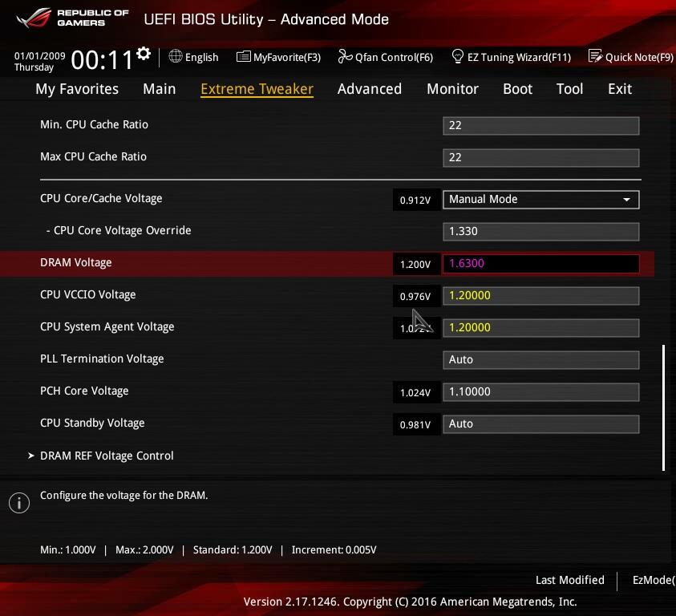Click the 'Standard: 1.200V' text
This screenshot has width=676, height=616.
233,550
